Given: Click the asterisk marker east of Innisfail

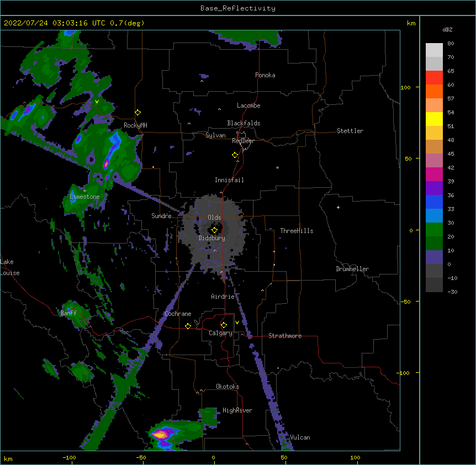Looking at the screenshot, I should 277,167.
